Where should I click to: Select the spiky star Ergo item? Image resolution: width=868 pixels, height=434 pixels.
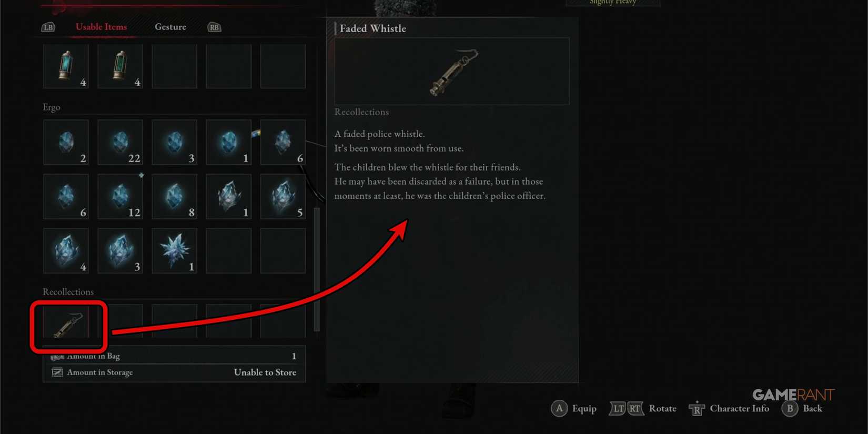(174, 251)
